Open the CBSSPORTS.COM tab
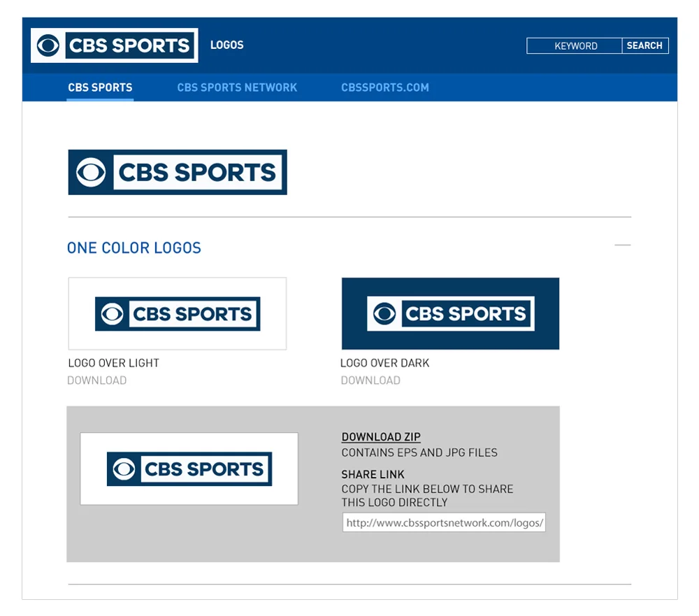The height and width of the screenshot is (616, 699). pyautogui.click(x=385, y=87)
